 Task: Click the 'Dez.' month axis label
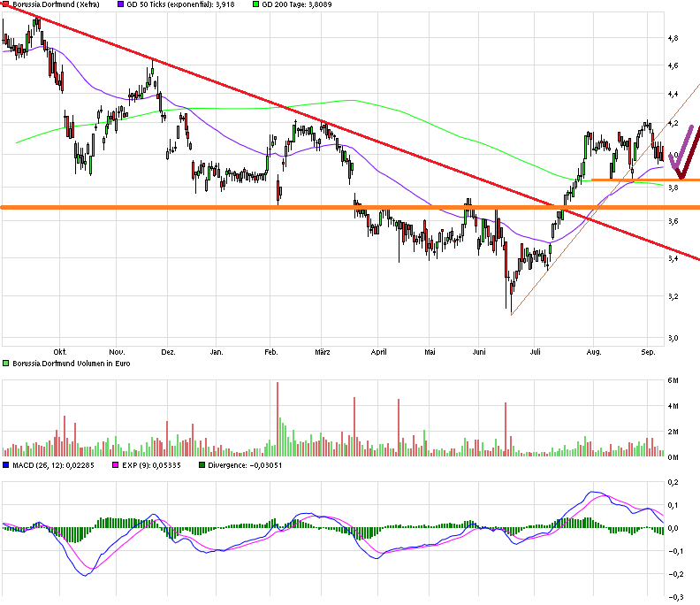tap(168, 352)
